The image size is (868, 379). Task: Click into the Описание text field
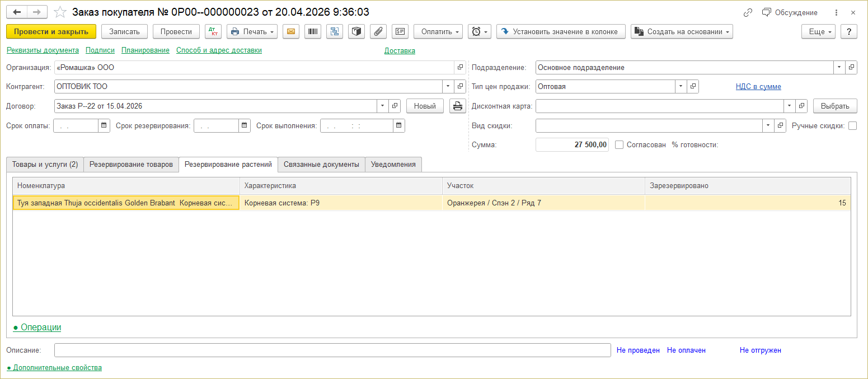click(332, 350)
